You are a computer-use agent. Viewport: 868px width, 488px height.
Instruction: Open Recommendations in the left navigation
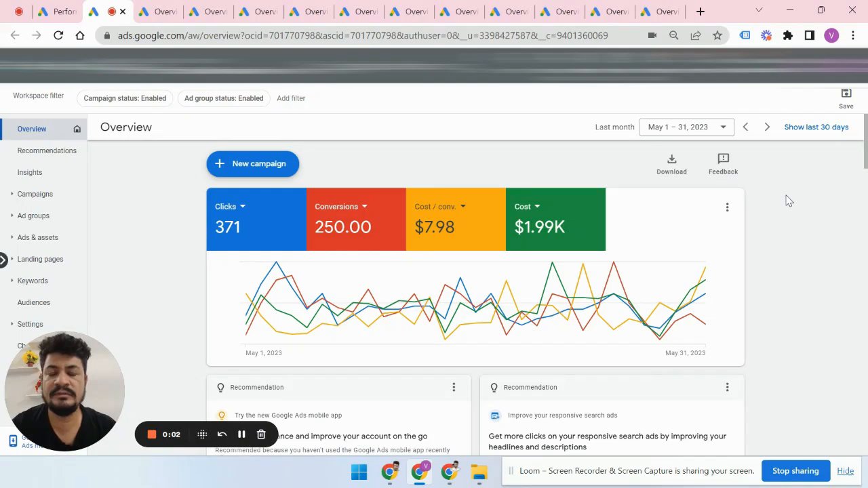pos(47,150)
